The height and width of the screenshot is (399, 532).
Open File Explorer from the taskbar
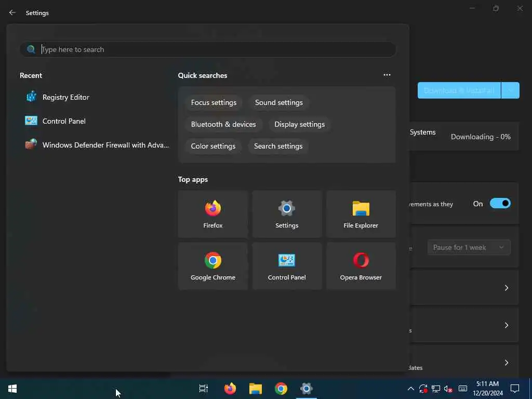point(256,389)
